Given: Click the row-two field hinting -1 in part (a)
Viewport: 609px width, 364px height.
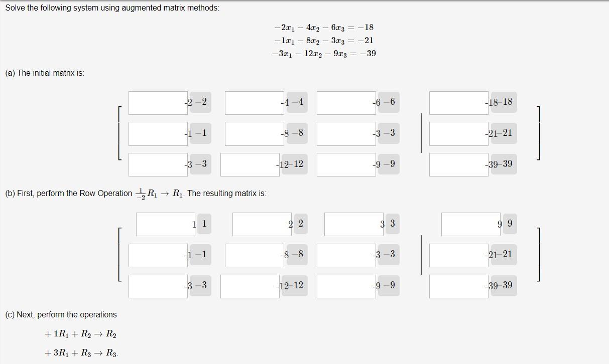Looking at the screenshot, I should [157, 133].
